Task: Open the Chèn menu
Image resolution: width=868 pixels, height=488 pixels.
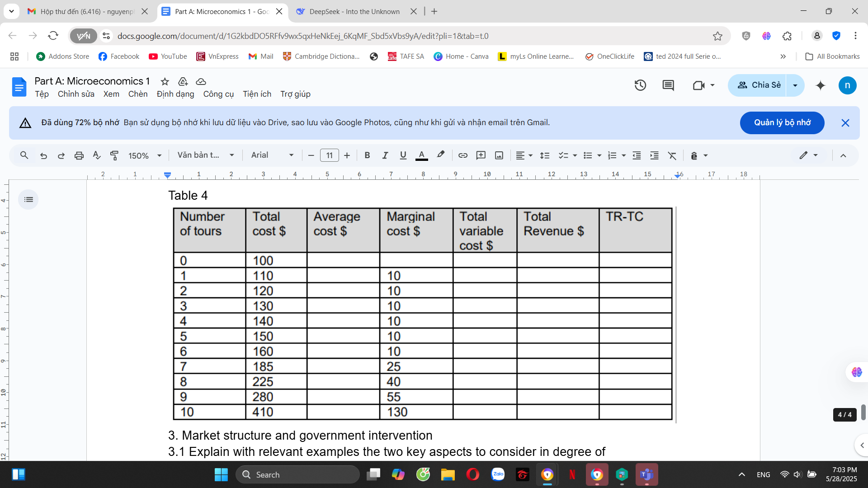Action: (138, 94)
